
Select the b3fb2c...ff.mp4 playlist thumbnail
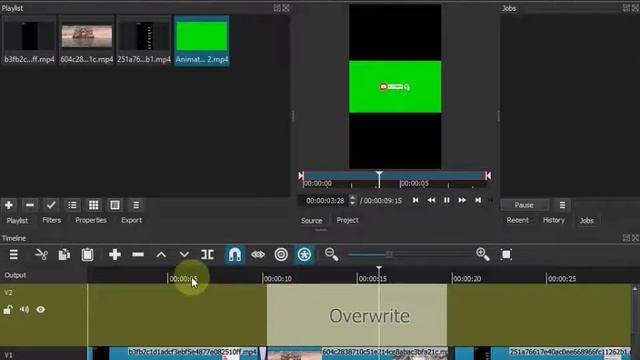29,40
